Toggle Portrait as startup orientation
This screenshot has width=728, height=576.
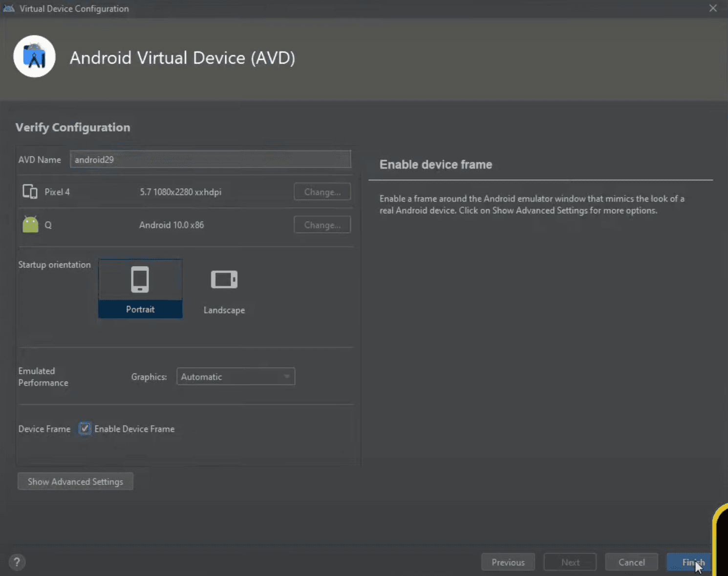pos(140,288)
